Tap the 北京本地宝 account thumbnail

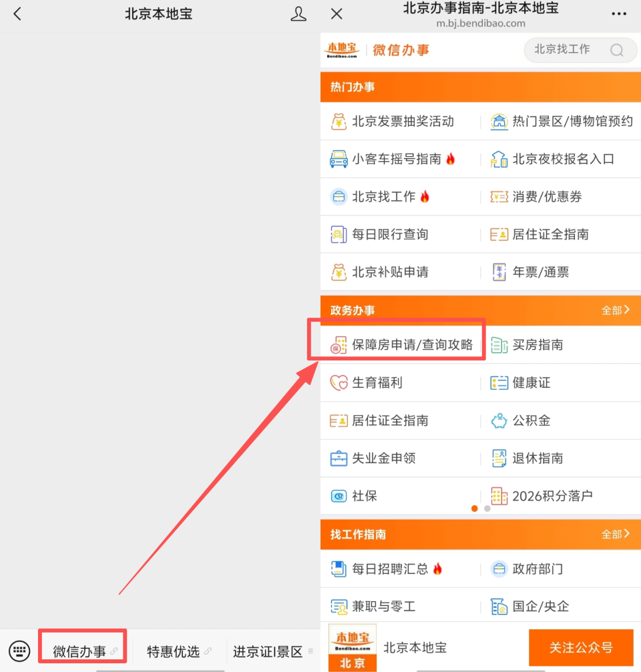pyautogui.click(x=352, y=647)
